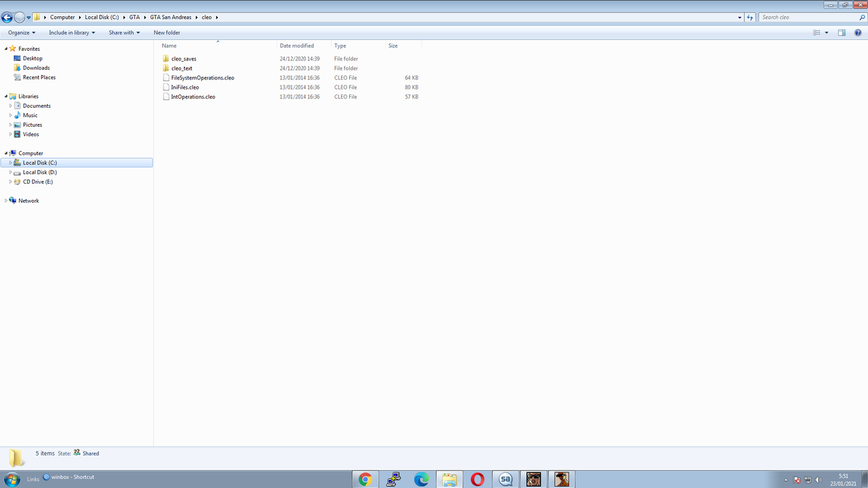Screen dimensions: 868x488
Task: Collapse the Libraries group
Action: click(x=6, y=96)
